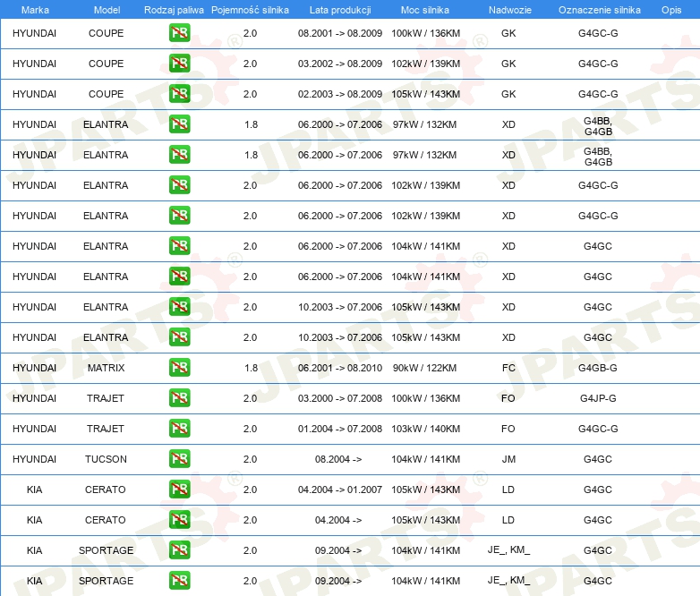Select the '08.2001 -> 08.2009' production years cell
The width and height of the screenshot is (700, 596).
pos(340,33)
